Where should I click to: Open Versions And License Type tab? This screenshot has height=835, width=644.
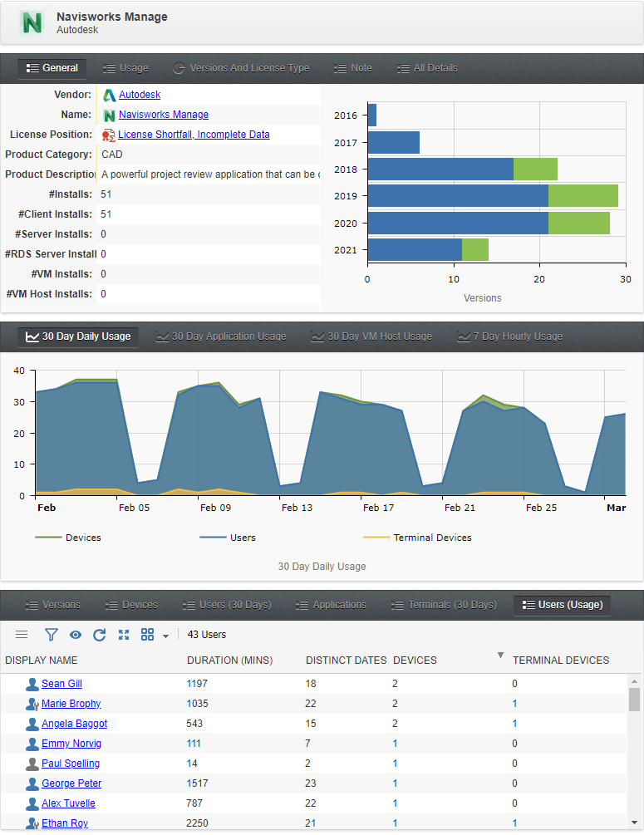coord(241,68)
